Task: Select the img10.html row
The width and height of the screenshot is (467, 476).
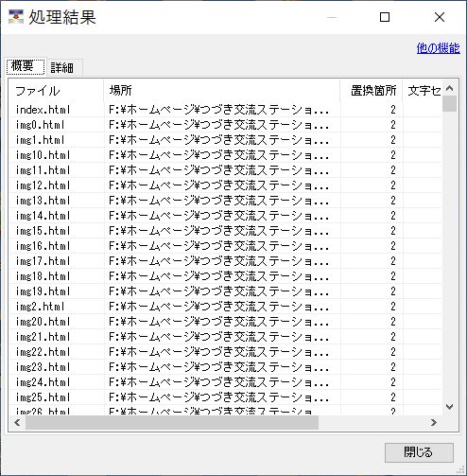Action: coord(225,155)
